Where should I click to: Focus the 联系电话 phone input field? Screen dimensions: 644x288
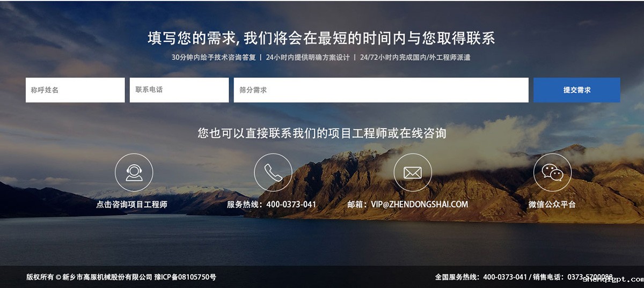(x=179, y=90)
